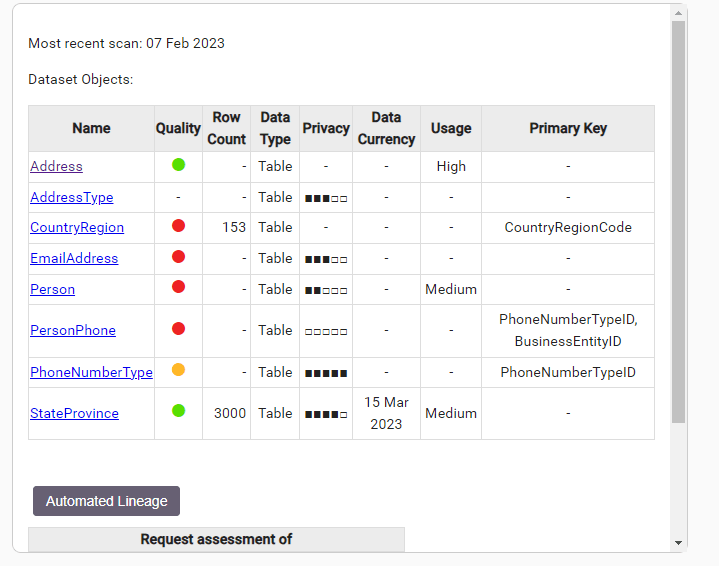Click the vertical scrollbar thumb
The image size is (719, 566).
point(679,222)
